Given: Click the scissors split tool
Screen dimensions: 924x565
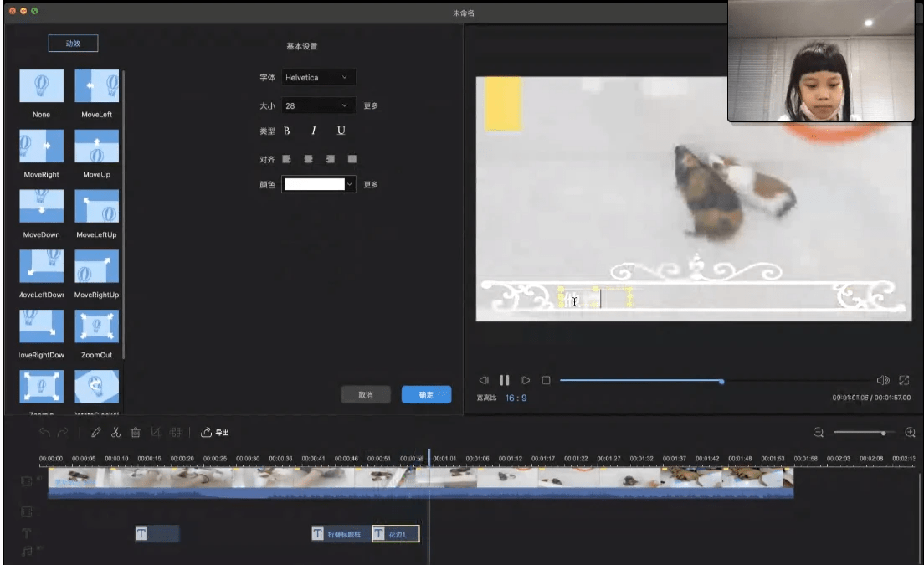Looking at the screenshot, I should click(x=116, y=433).
